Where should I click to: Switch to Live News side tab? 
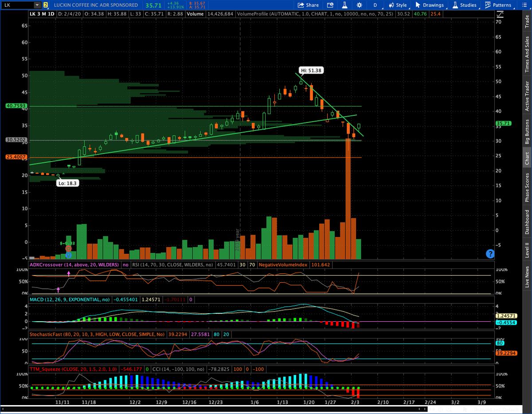[527, 277]
